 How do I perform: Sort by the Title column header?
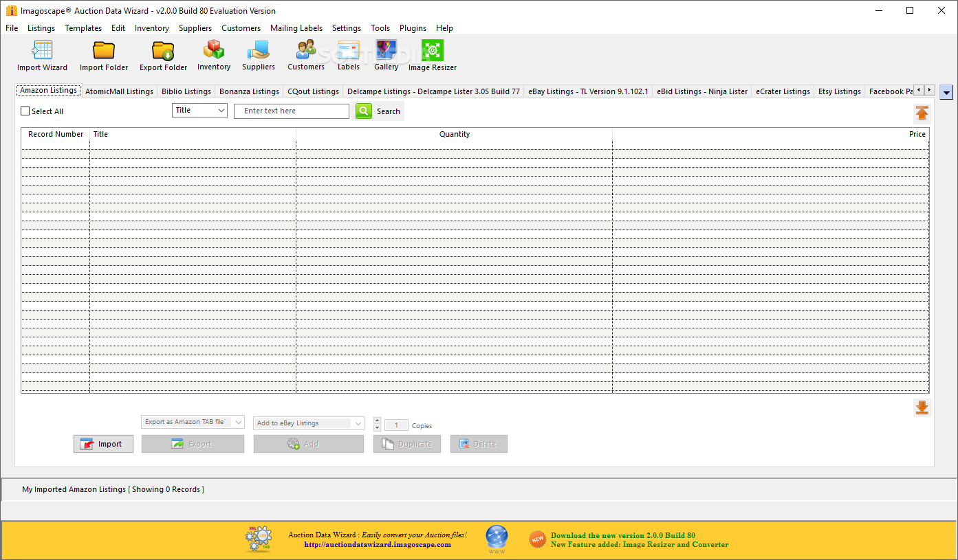click(193, 134)
